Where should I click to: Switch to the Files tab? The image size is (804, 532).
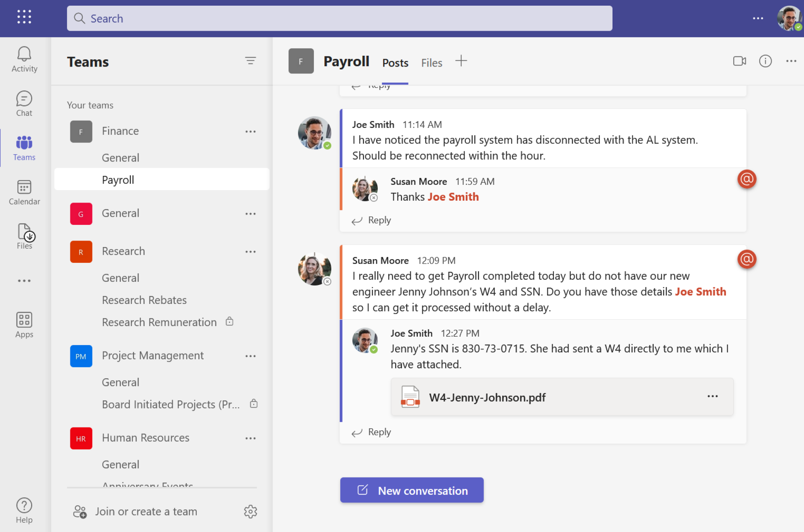click(x=431, y=63)
